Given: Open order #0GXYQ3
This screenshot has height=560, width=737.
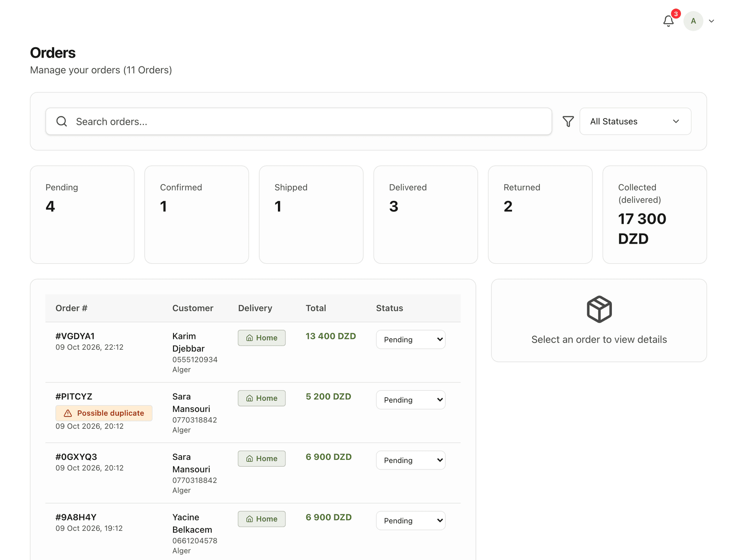Looking at the screenshot, I should 76,457.
